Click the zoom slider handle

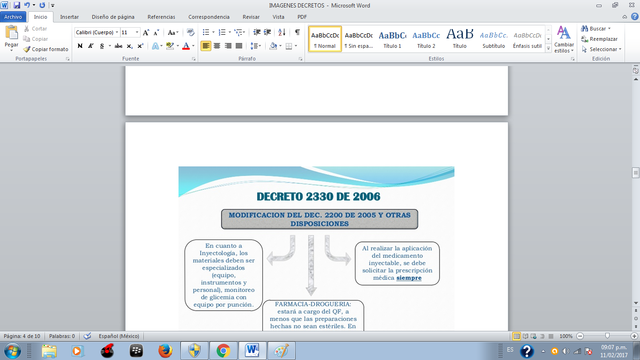(607, 336)
